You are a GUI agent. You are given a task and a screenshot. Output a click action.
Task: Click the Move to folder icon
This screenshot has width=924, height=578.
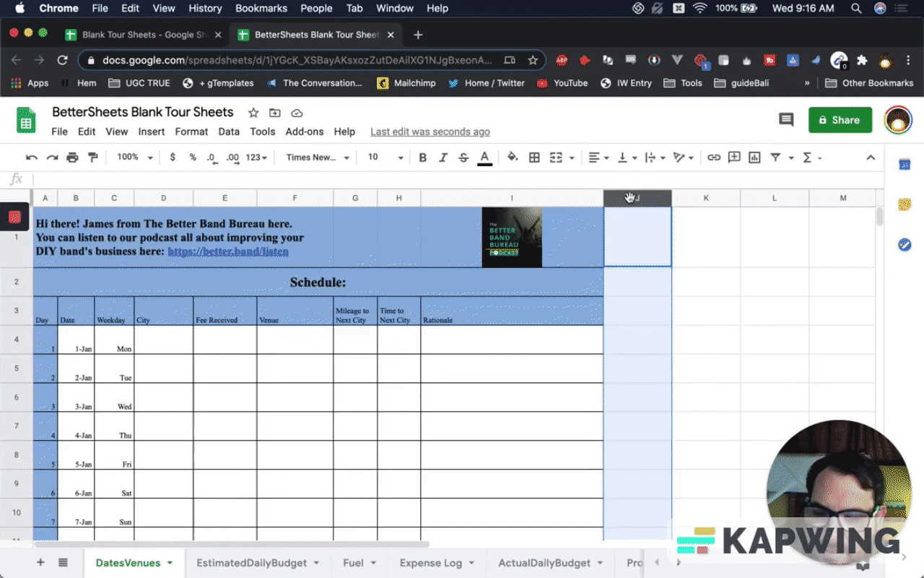(x=275, y=113)
